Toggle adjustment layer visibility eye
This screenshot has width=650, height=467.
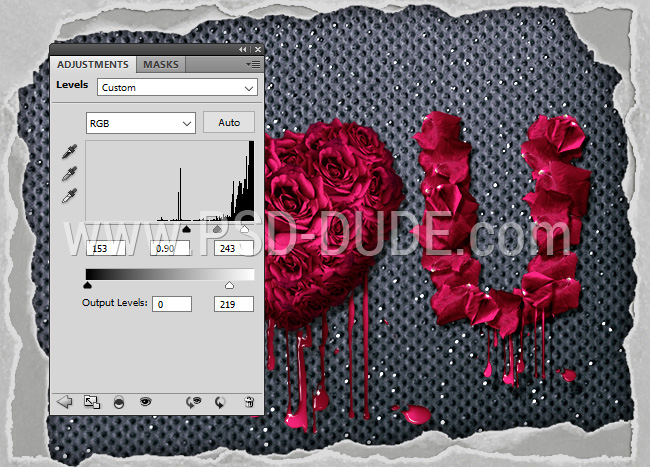pos(146,401)
